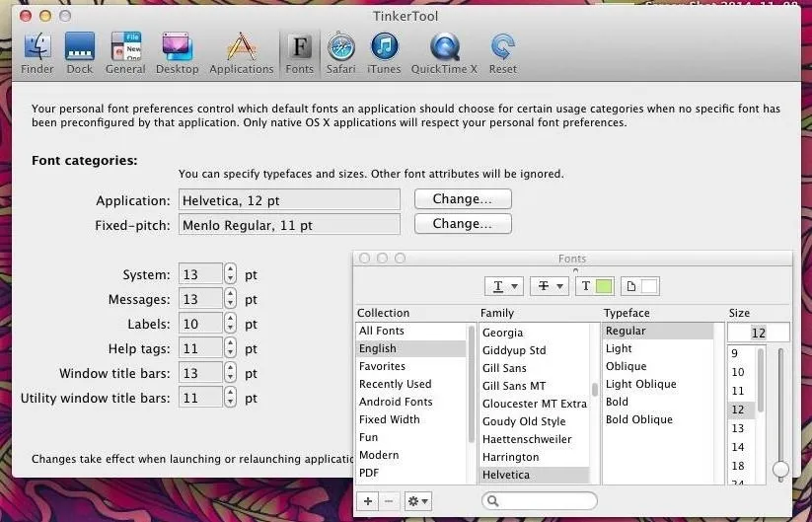Select the Favorites collection

pyautogui.click(x=411, y=366)
